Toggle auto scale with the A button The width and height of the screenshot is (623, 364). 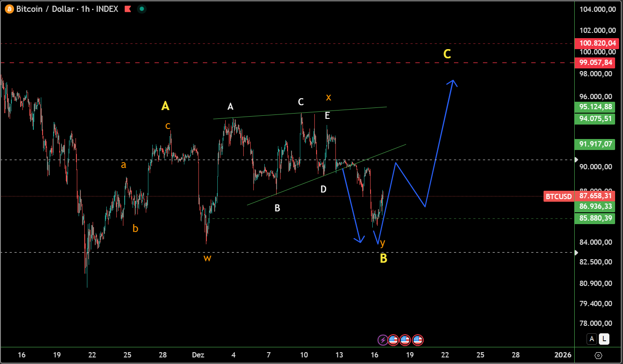pos(591,339)
